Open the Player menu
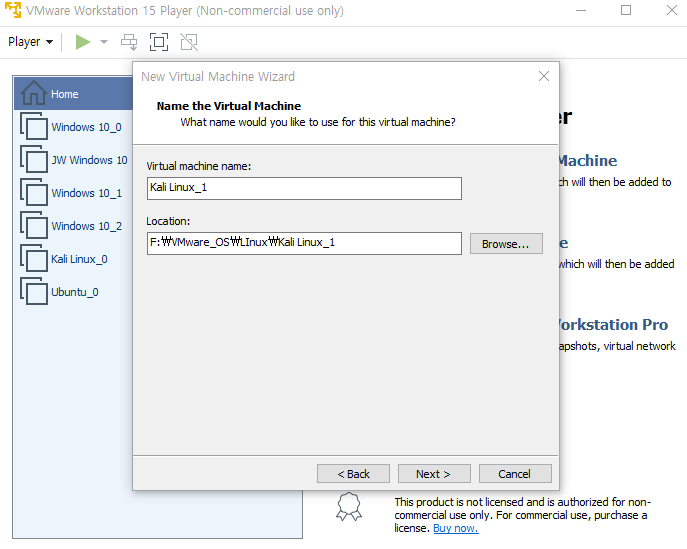Image resolution: width=687 pixels, height=549 pixels. point(30,42)
